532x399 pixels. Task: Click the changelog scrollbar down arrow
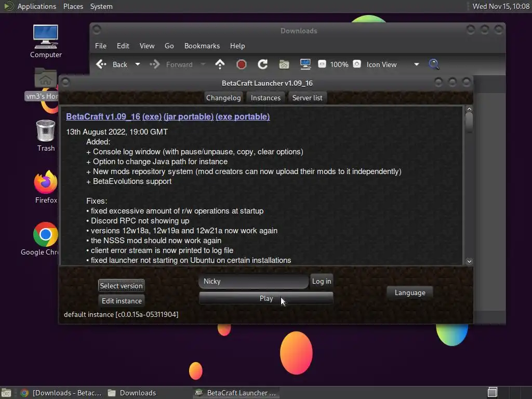(x=469, y=261)
